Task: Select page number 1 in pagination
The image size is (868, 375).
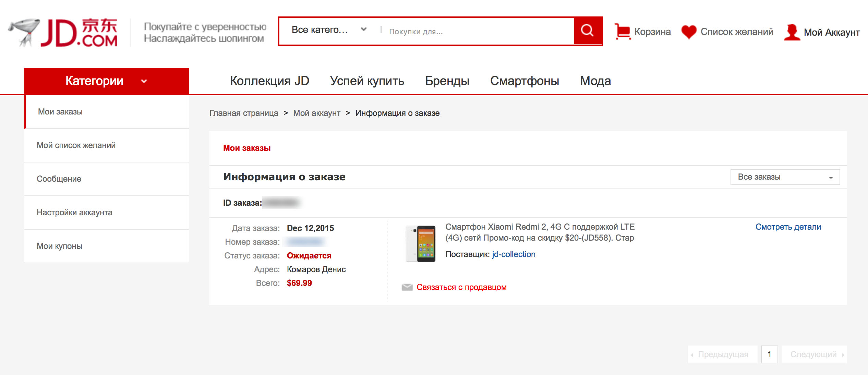Action: [x=769, y=354]
